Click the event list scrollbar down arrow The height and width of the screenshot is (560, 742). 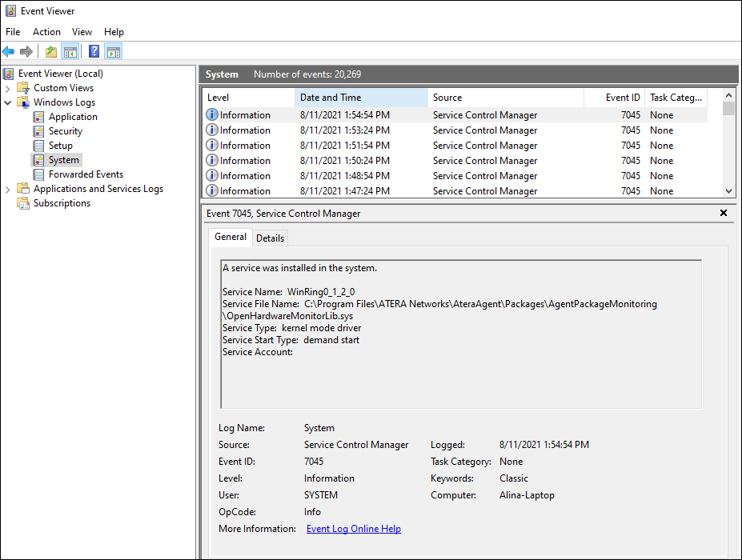click(x=728, y=191)
